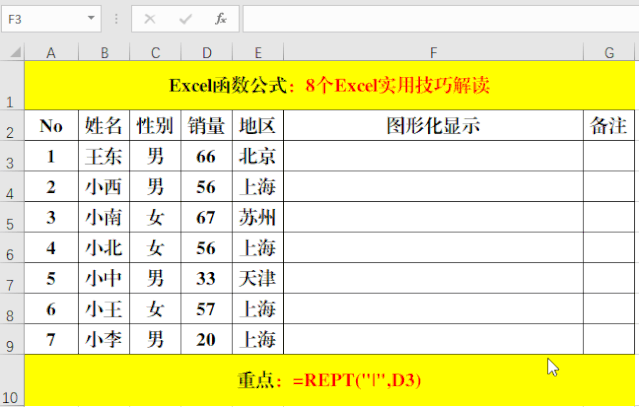Image resolution: width=639 pixels, height=407 pixels.
Task: Click the 性别 cell '女' in 小南's row
Action: click(155, 217)
